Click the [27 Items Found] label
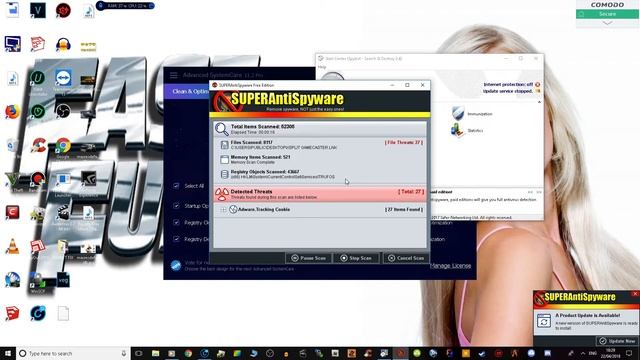Screen dimensions: 640x360 [x=404, y=209]
